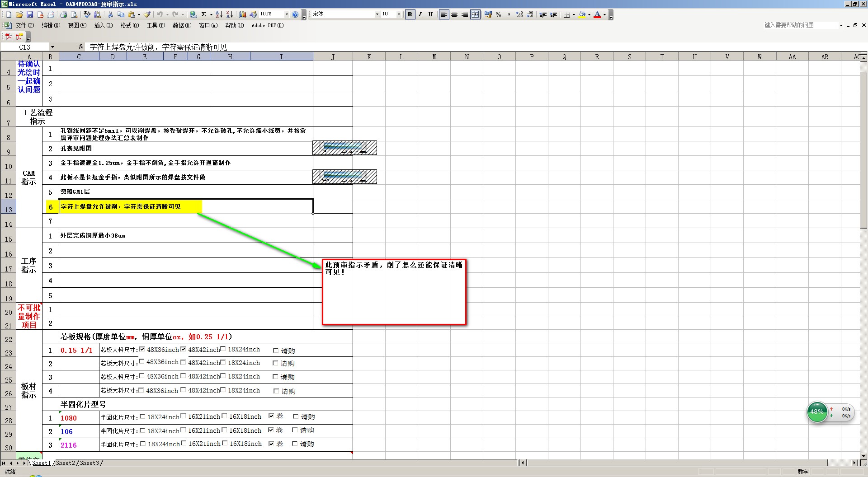
Task: Switch to the Sheet2 tab
Action: click(66, 463)
